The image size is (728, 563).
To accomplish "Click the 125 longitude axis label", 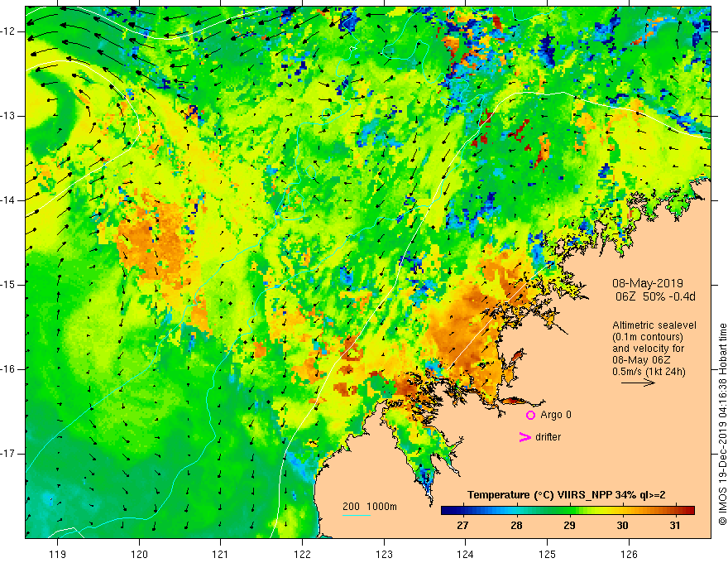I will pos(547,554).
